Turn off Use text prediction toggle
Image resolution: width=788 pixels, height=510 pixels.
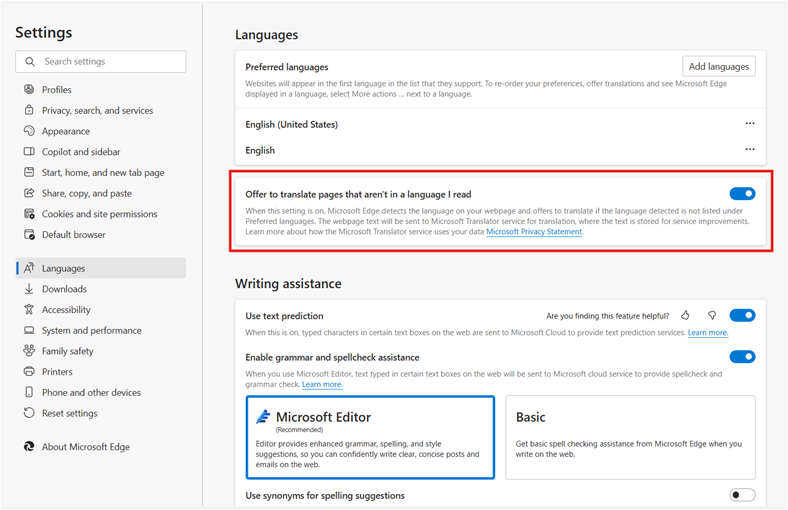(742, 316)
